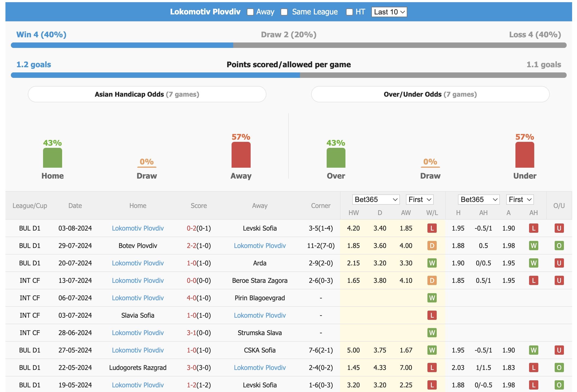Screen dimensions: 577x392
Task: Click AH badge W in Arda row
Action: click(534, 263)
